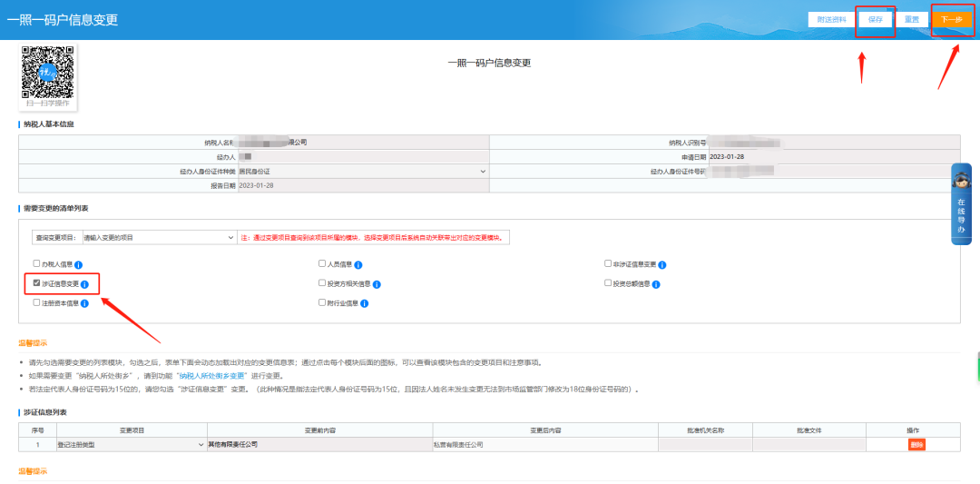Click info icon beside 办税人信息
This screenshot has height=484, width=980.
tap(78, 264)
